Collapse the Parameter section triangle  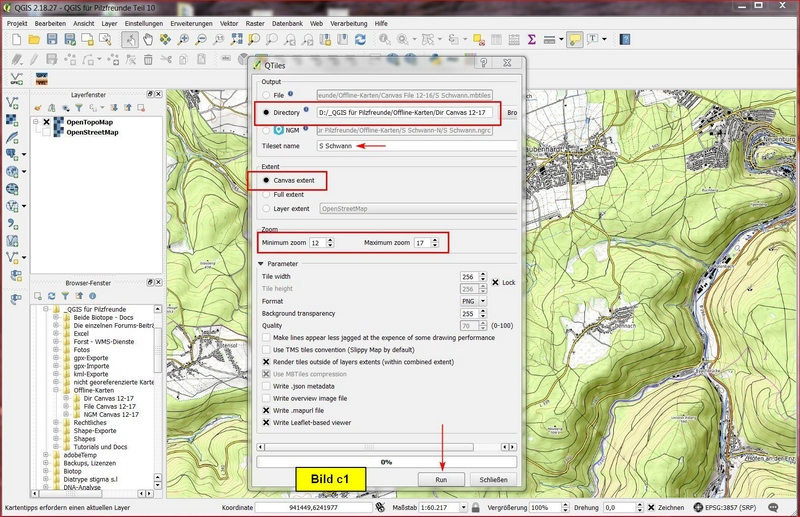(x=261, y=264)
